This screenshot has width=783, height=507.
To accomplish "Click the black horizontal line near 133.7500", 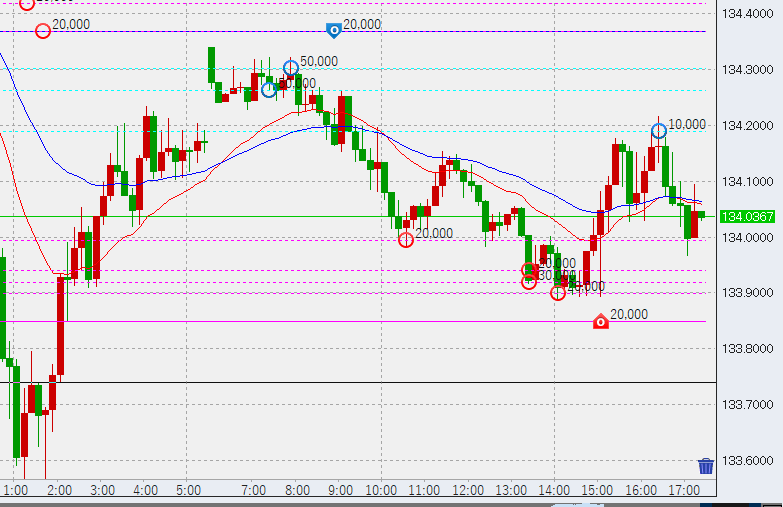I will pyautogui.click(x=300, y=382).
